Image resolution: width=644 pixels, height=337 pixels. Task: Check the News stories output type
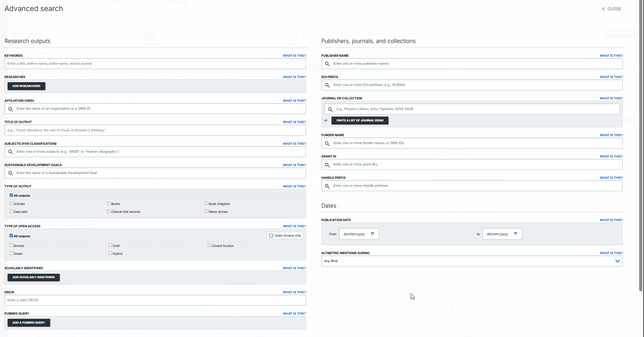[206, 211]
